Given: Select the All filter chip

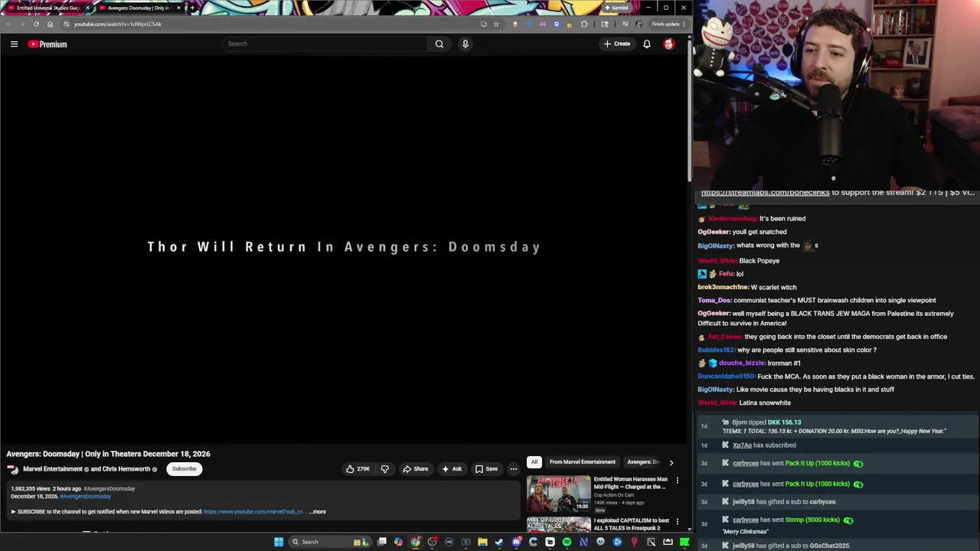Looking at the screenshot, I should [534, 462].
